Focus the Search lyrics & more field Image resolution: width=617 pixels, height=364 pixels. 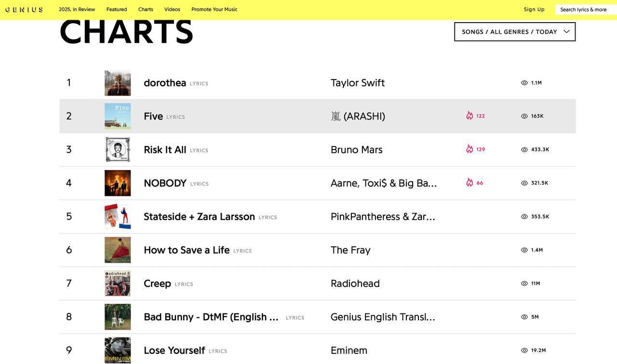585,10
